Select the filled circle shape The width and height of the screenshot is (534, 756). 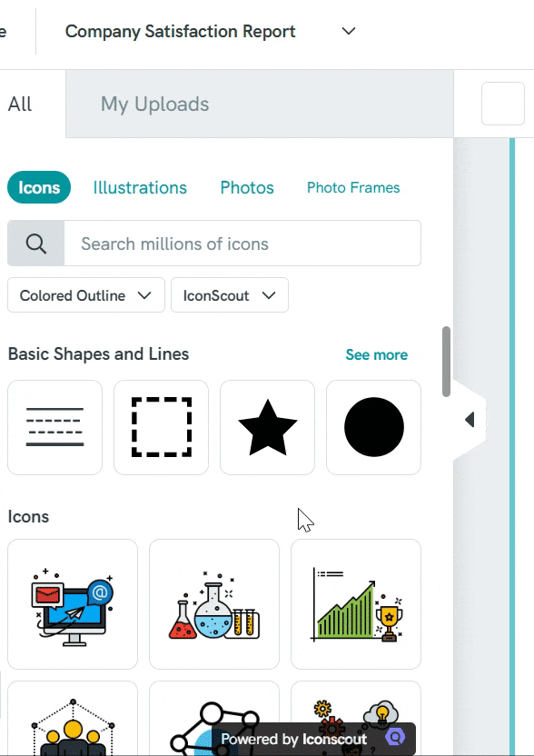pyautogui.click(x=373, y=427)
